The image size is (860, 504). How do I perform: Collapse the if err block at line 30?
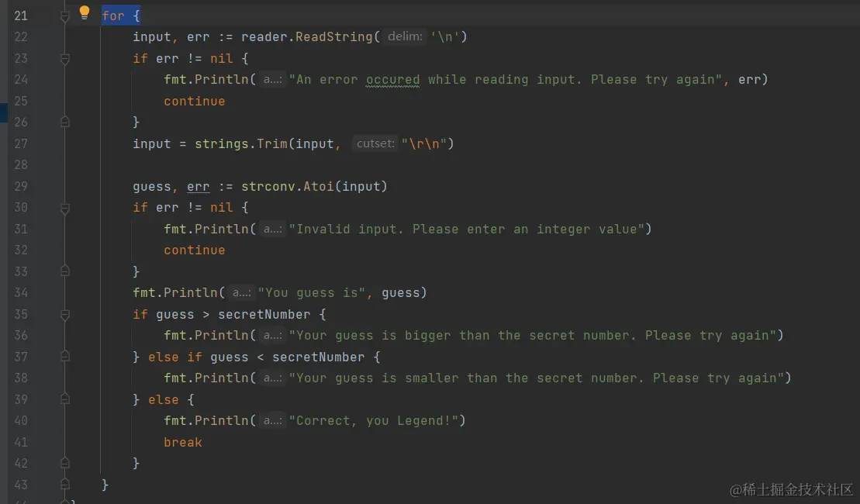pos(64,209)
